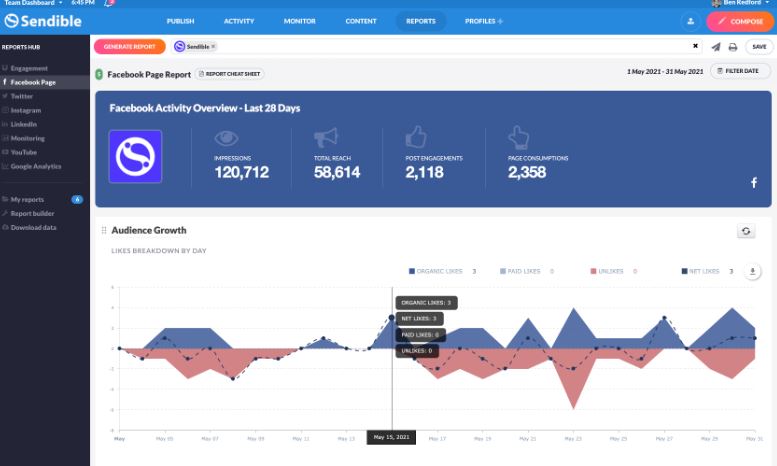Refresh the Audience Growth widget

point(746,231)
